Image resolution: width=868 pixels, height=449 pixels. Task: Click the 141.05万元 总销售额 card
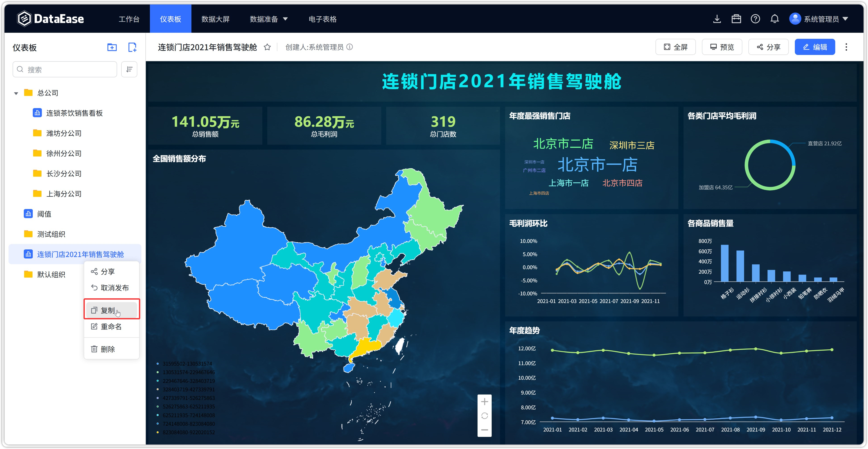[x=205, y=126]
